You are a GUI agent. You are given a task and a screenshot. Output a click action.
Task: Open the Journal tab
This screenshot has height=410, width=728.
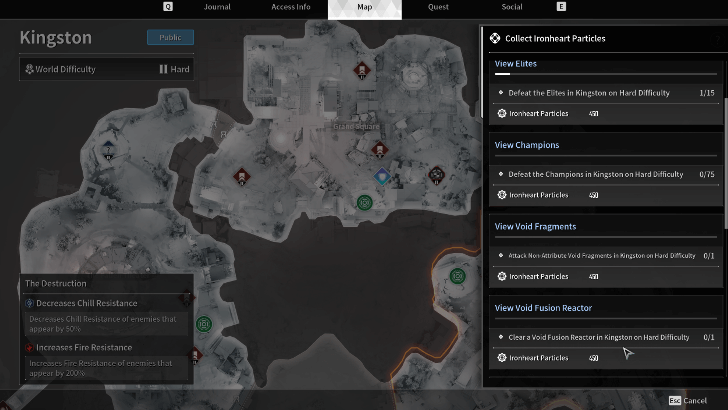coord(217,7)
